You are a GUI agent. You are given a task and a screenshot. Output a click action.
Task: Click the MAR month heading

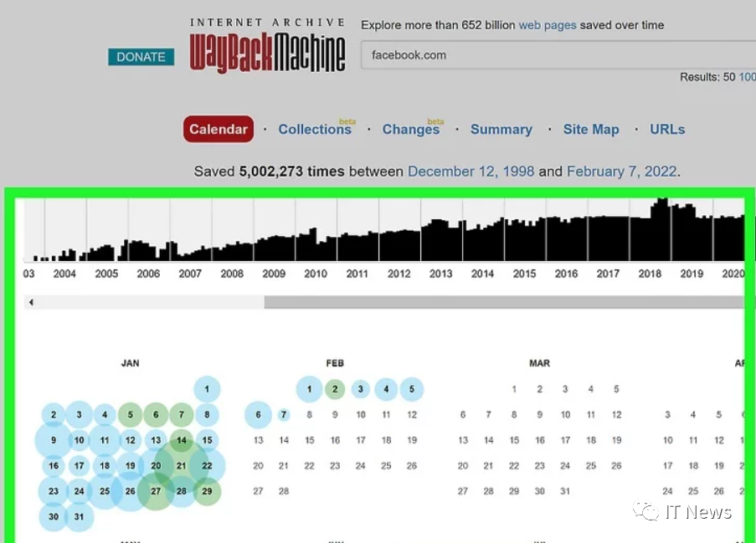pos(539,363)
